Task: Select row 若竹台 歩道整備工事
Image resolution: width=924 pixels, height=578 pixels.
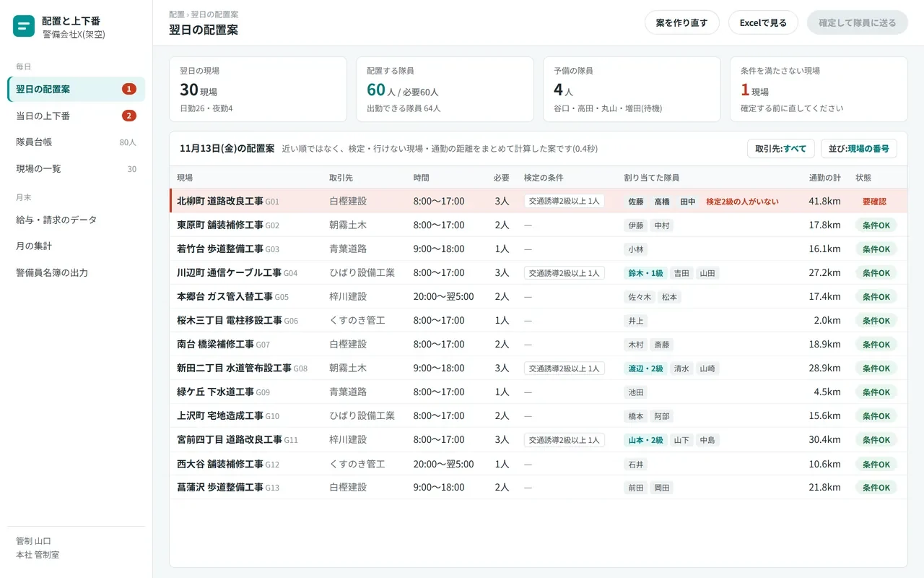Action: [x=539, y=249]
